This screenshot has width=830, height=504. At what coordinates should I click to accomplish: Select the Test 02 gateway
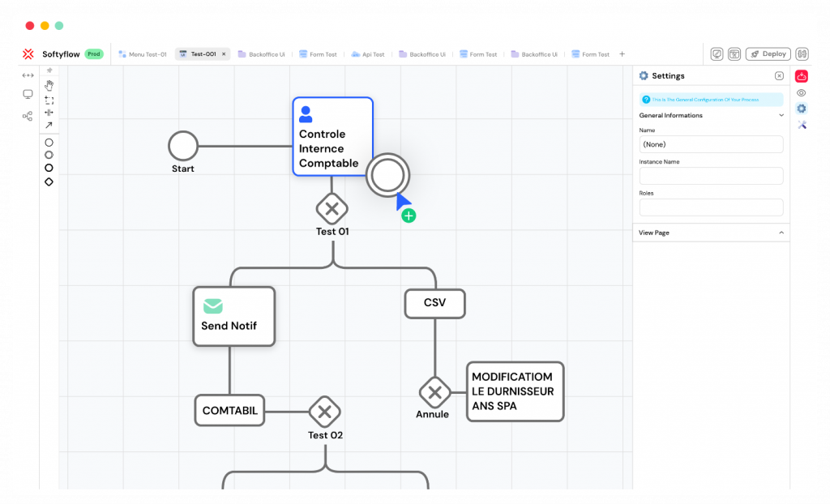pos(324,412)
